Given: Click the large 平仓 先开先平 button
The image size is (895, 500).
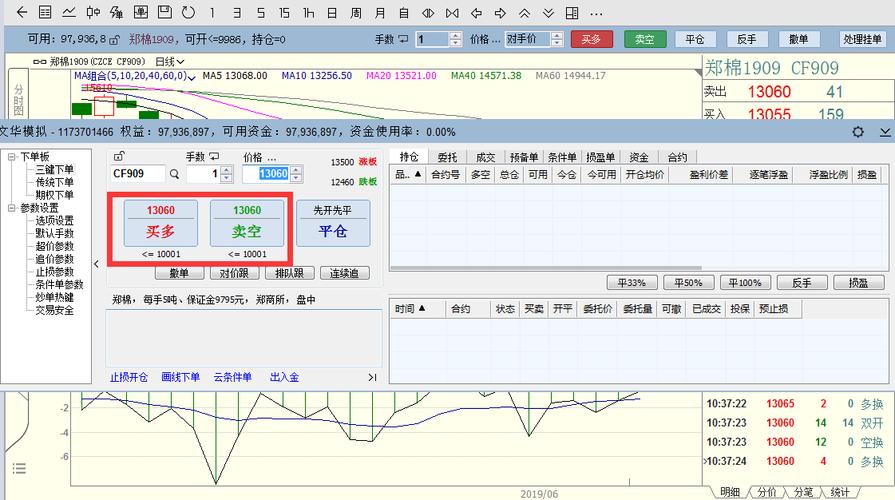Looking at the screenshot, I should tap(333, 223).
